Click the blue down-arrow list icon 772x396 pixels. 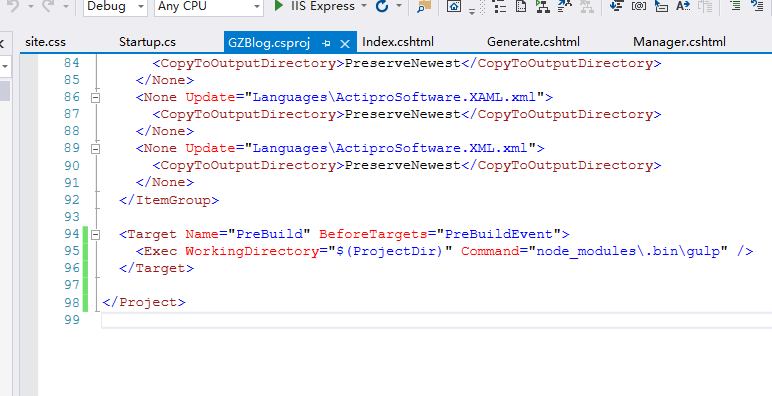click(616, 6)
